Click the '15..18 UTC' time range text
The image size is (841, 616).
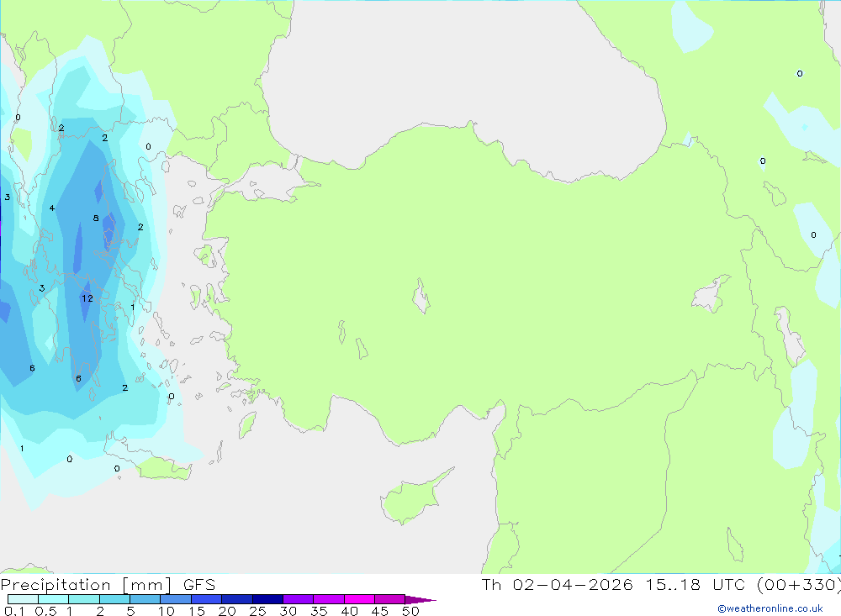click(x=696, y=585)
